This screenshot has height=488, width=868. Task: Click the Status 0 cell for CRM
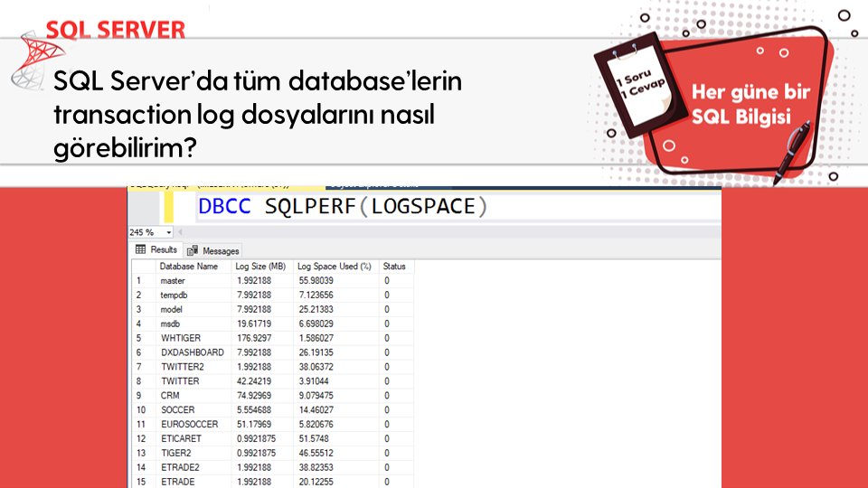tap(395, 396)
